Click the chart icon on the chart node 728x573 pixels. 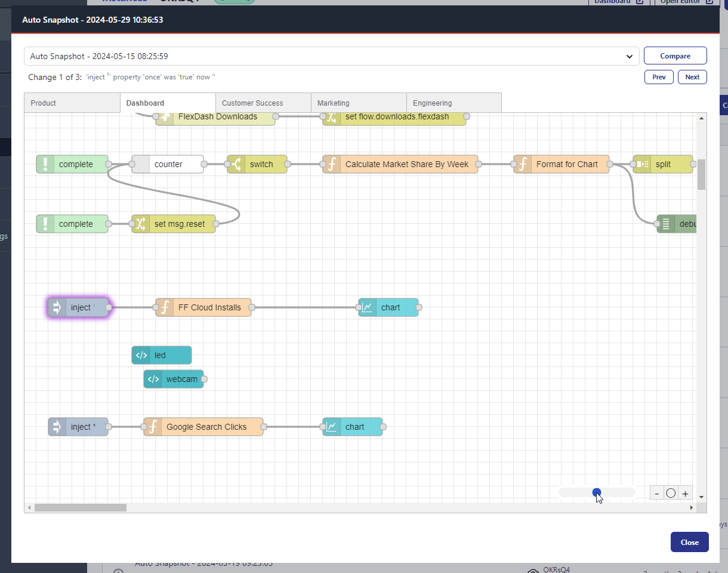pos(367,307)
